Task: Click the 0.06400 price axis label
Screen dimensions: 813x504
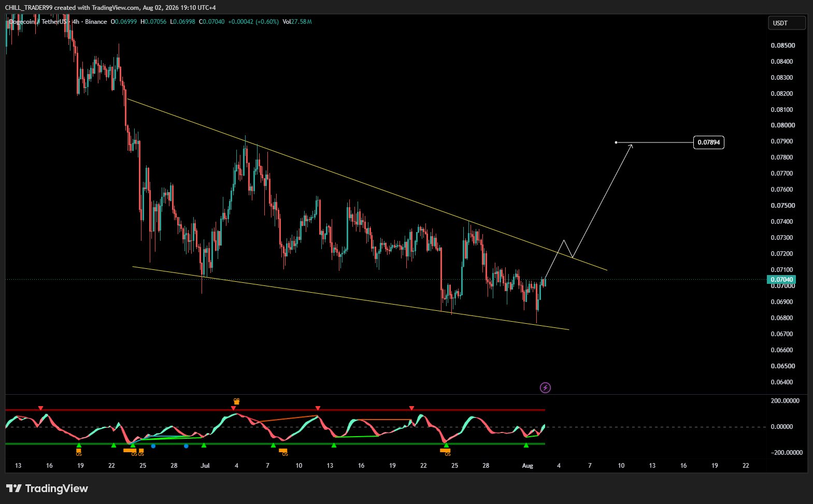Action: click(782, 382)
